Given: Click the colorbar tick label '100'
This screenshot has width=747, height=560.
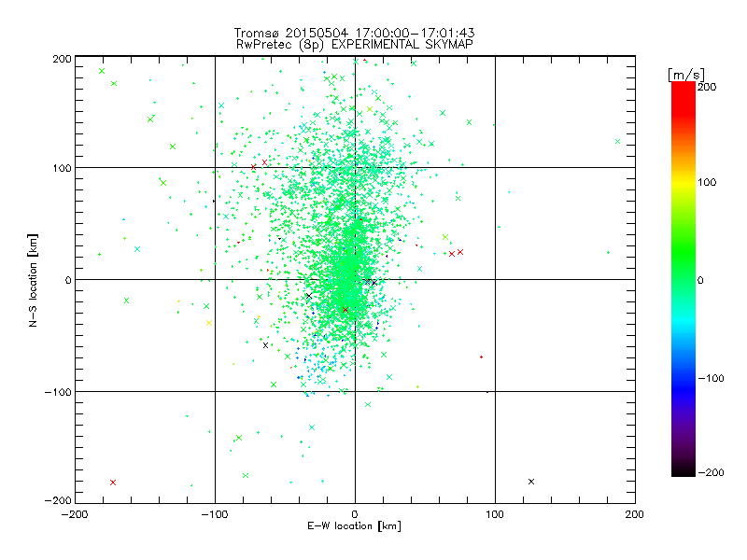Looking at the screenshot, I should point(707,182).
